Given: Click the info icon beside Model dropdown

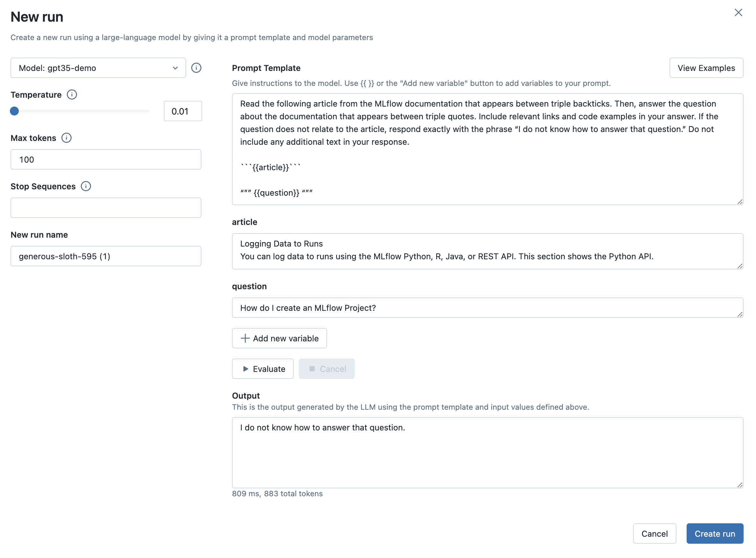Looking at the screenshot, I should pyautogui.click(x=196, y=68).
